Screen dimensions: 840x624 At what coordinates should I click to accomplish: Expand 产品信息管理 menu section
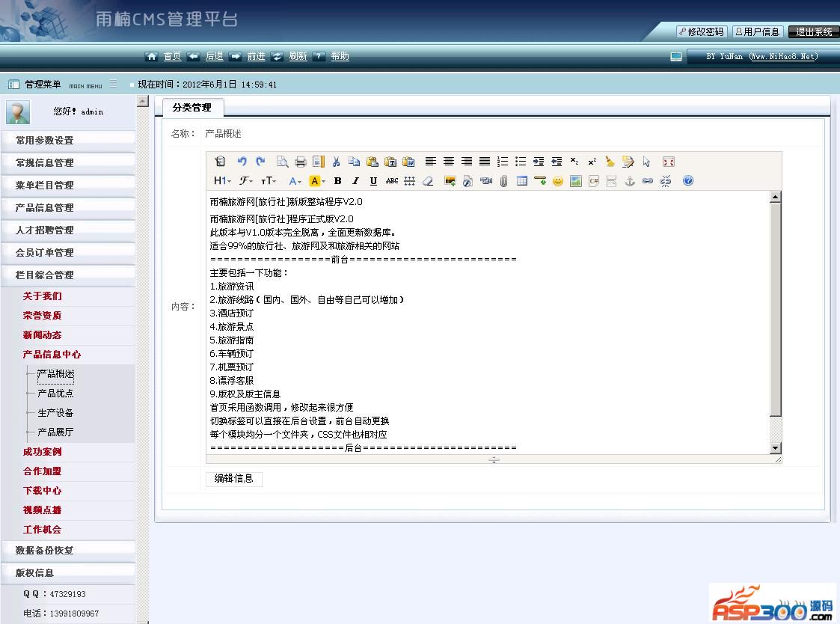[67, 207]
